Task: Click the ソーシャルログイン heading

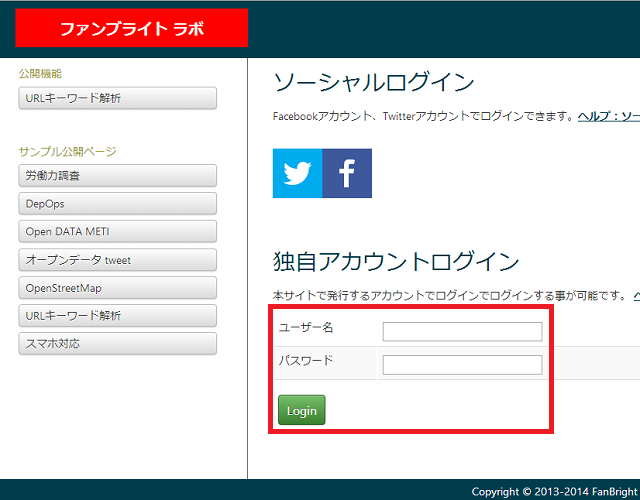Action: click(x=373, y=82)
